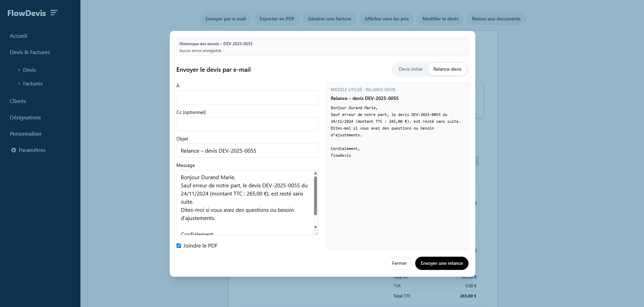Open Désignations sidebar entry

pos(25,118)
